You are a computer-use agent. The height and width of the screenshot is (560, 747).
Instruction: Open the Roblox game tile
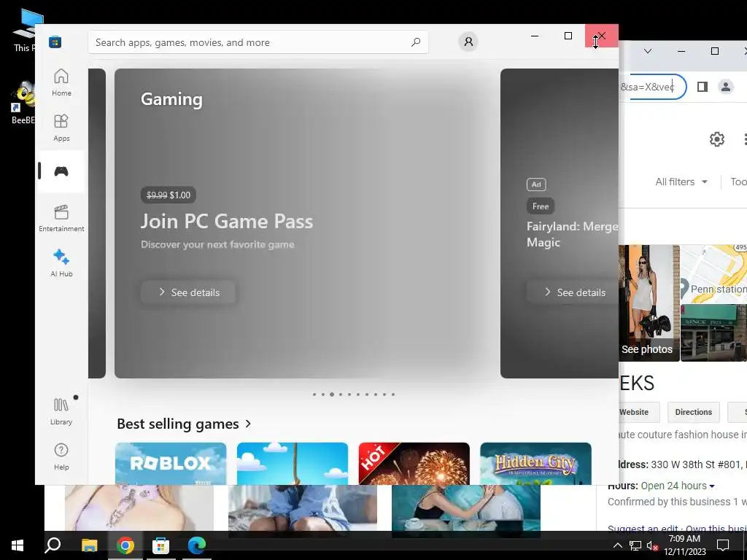171,464
